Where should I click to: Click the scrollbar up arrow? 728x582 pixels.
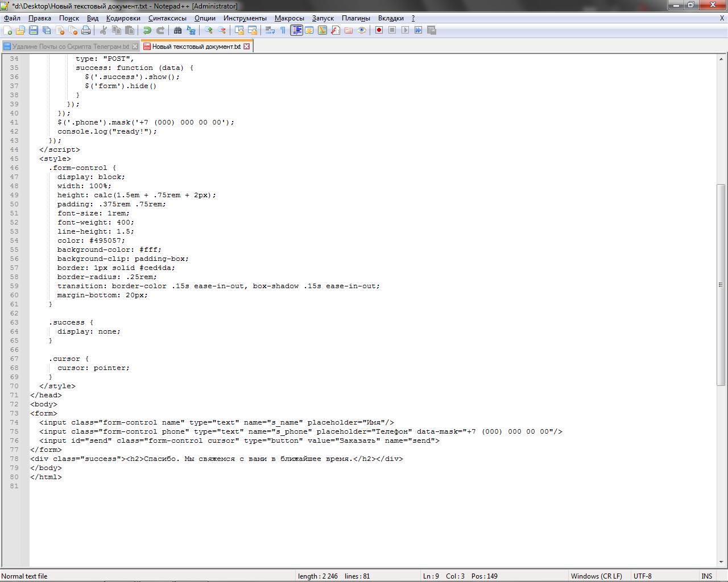click(x=722, y=59)
